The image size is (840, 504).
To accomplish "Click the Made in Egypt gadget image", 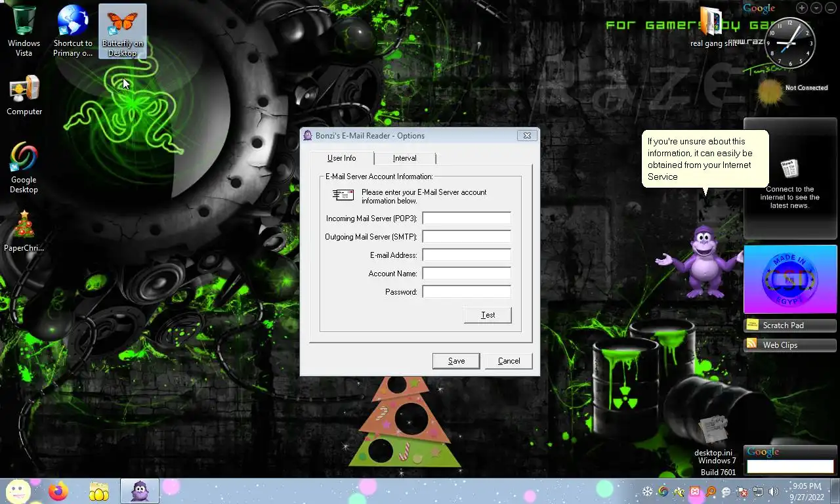I will tap(790, 280).
